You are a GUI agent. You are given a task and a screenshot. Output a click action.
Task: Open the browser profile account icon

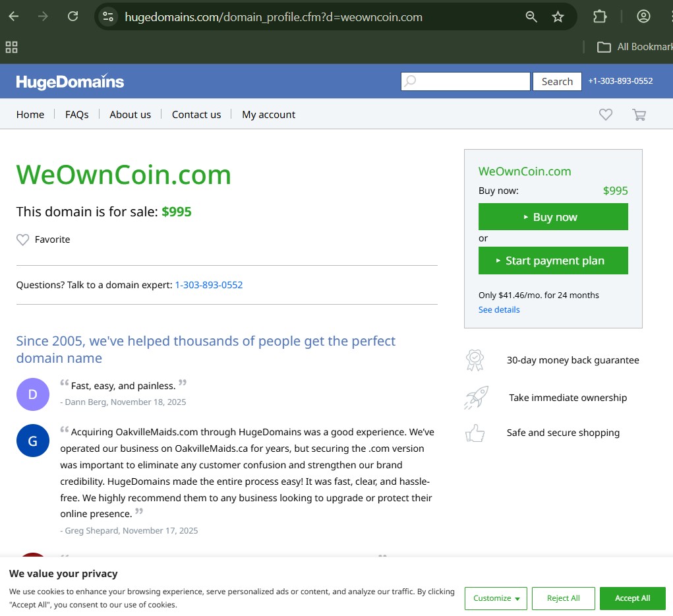point(643,16)
